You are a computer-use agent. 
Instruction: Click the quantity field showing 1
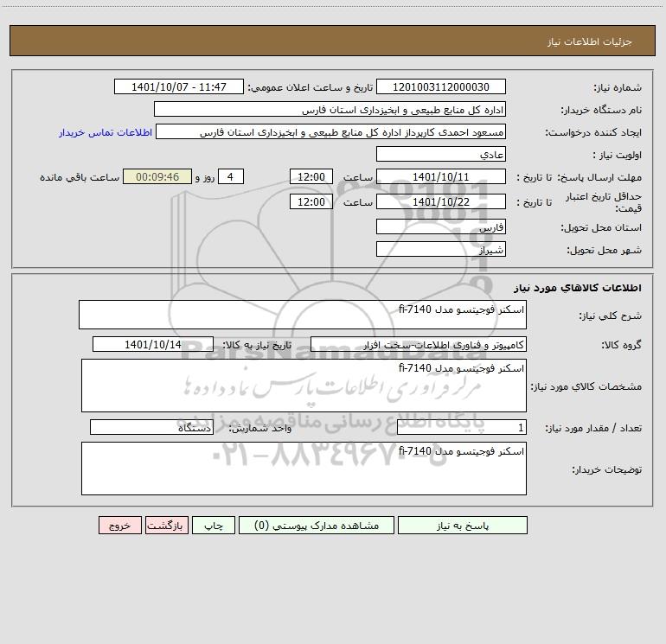click(462, 428)
